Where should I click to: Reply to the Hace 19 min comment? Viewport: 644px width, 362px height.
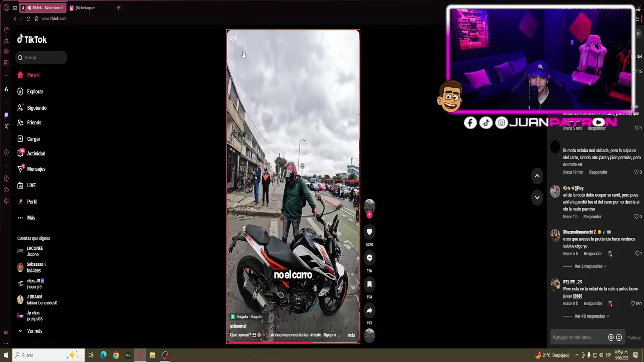[x=598, y=172]
